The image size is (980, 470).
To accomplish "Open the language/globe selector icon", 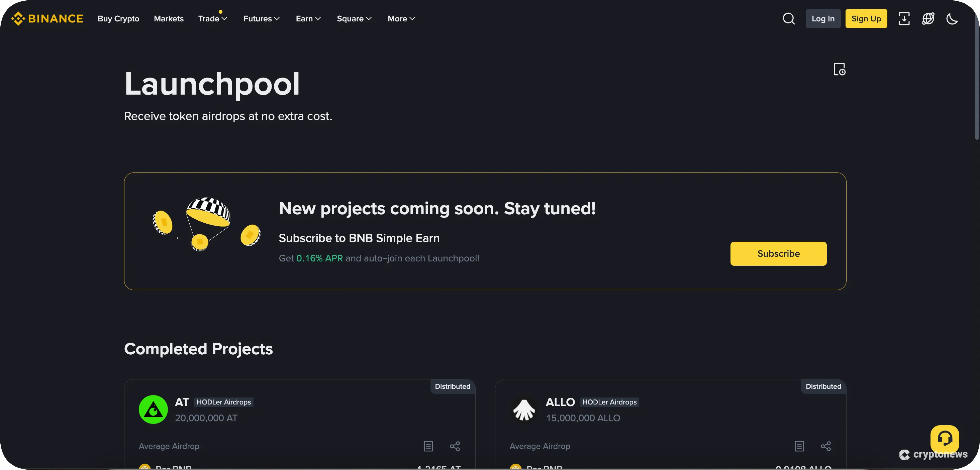I will [x=928, y=18].
